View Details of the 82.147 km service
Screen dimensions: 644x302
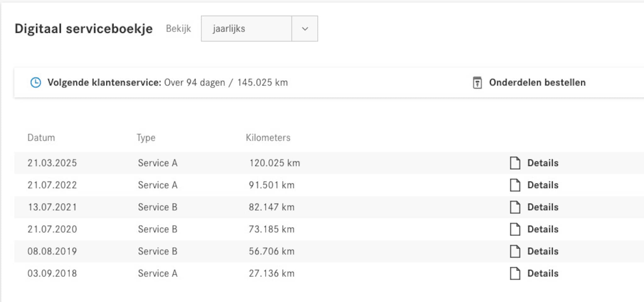coord(543,207)
